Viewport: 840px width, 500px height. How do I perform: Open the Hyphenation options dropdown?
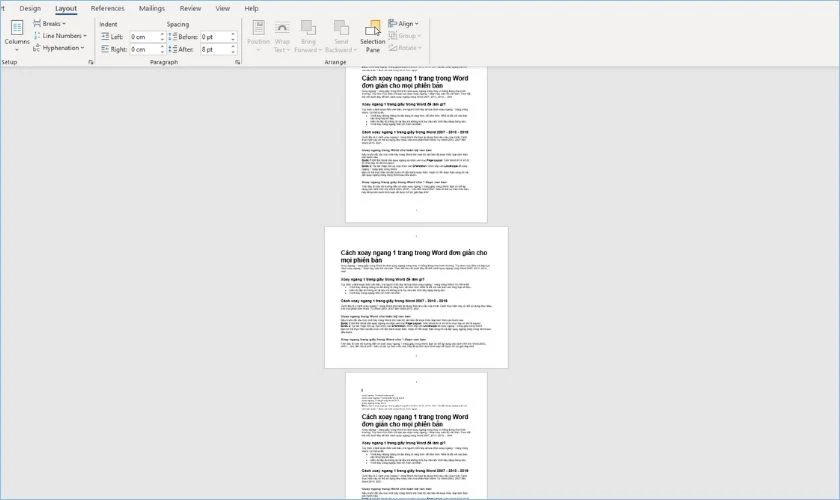[x=59, y=48]
